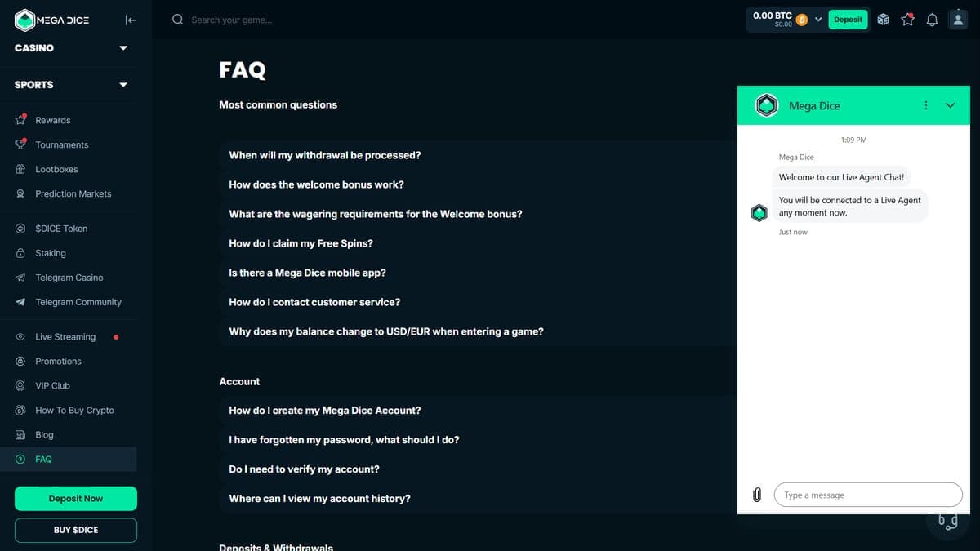The image size is (980, 551).
Task: Expand the CASINO section in the sidebar
Action: [x=72, y=48]
